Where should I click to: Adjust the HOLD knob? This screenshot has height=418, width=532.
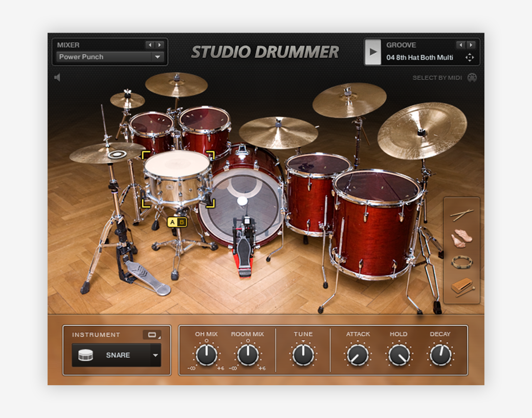[x=399, y=355]
